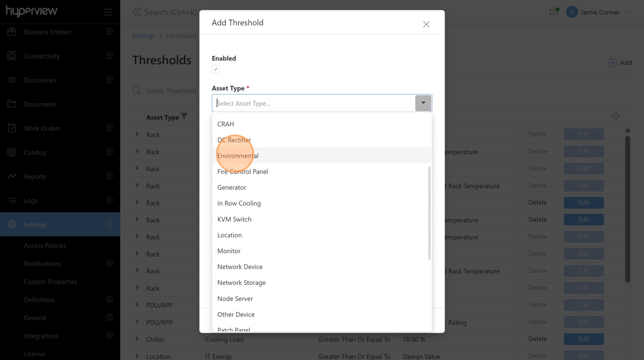Click the column resize icon above table

tap(615, 117)
